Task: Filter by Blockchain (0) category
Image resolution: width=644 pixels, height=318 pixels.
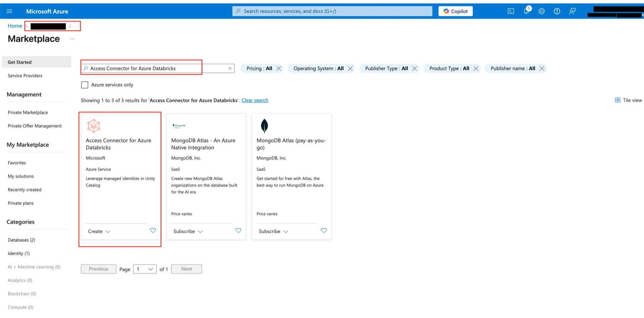Action: (x=22, y=294)
